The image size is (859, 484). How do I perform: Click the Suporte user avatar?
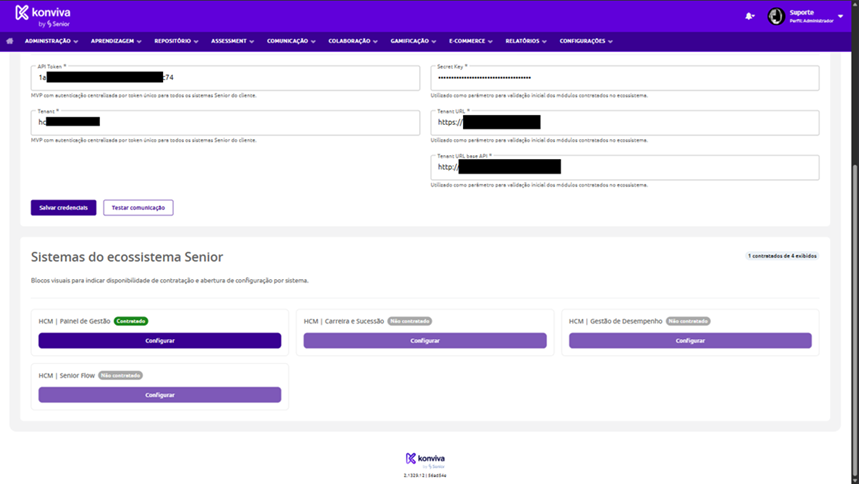(776, 16)
